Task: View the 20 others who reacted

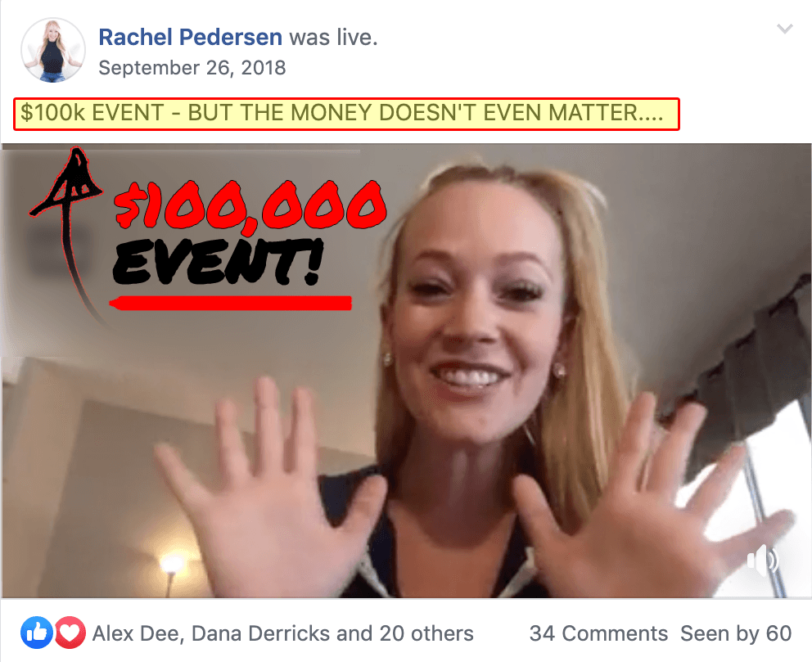Action: point(426,633)
